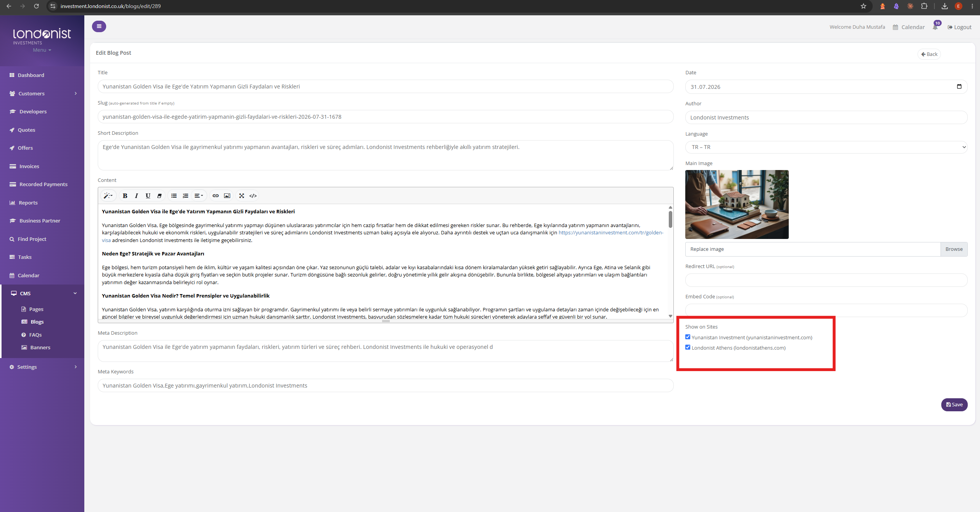Go Back from Edit Blog Post
980x512 pixels.
click(929, 54)
